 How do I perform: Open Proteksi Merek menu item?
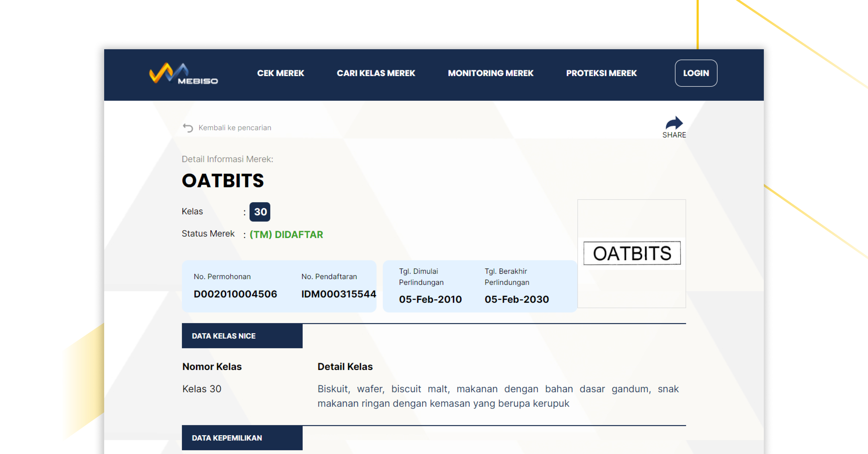tap(601, 73)
